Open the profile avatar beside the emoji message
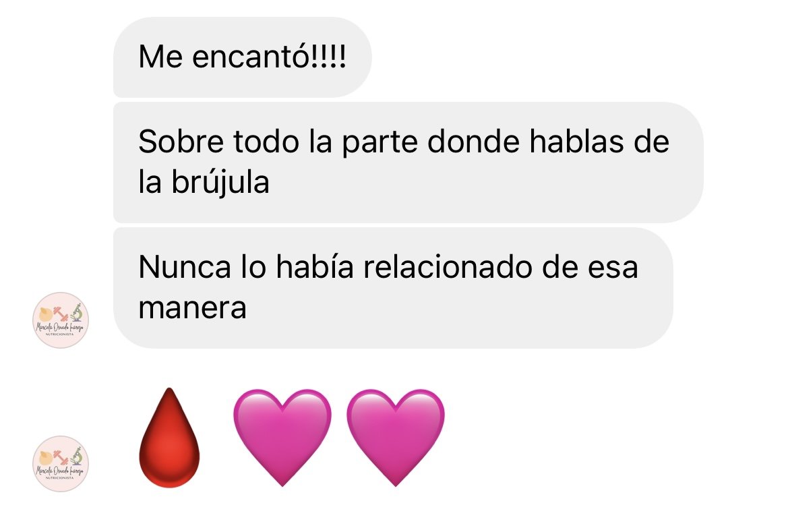Viewport: 786px width, 532px height. pos(61,463)
